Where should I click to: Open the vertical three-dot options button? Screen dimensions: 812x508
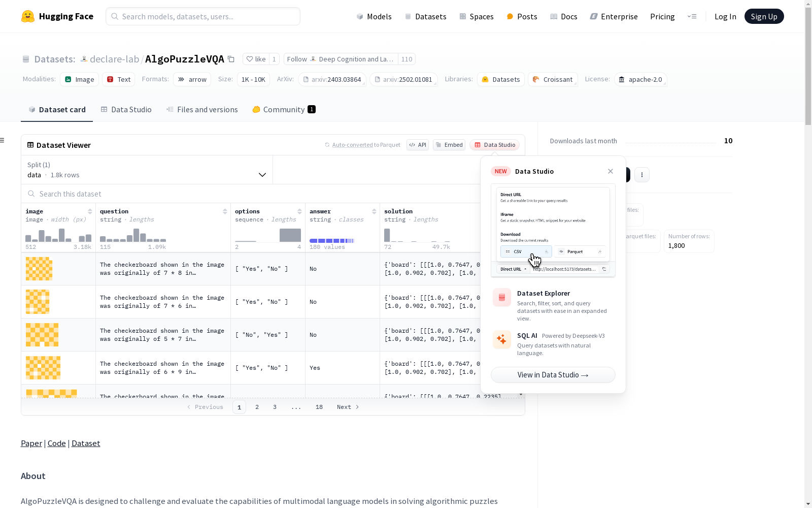[x=642, y=175]
